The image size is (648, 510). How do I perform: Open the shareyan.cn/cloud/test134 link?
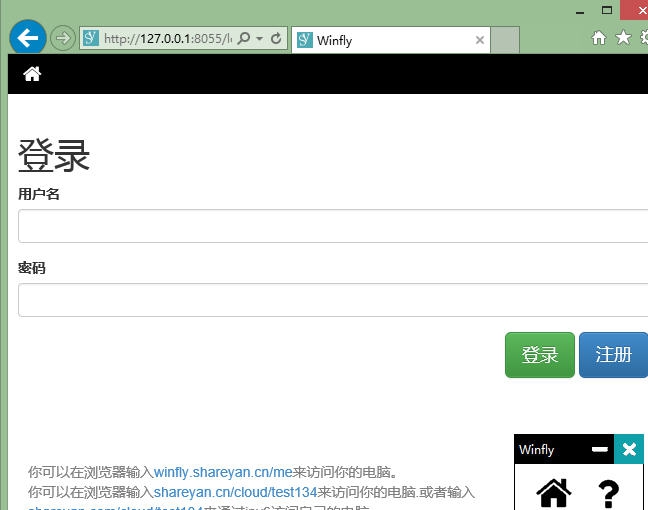[235, 492]
